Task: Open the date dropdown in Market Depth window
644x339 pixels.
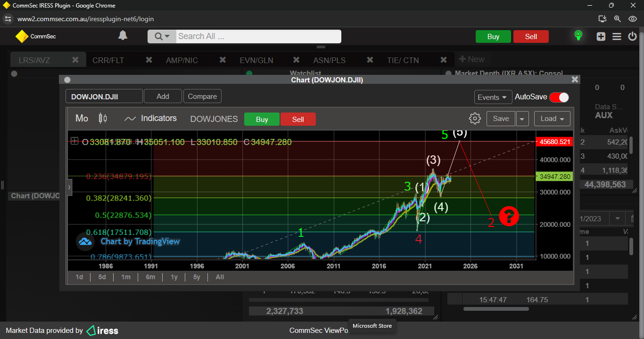Action: (617, 219)
